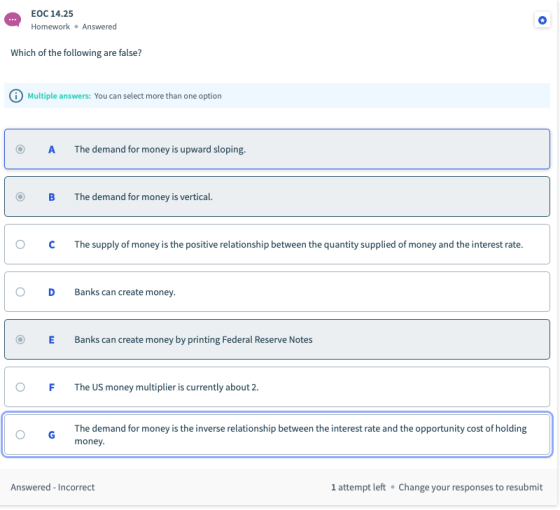This screenshot has width=560, height=510.
Task: Select radio button for option C
Action: pyautogui.click(x=20, y=244)
